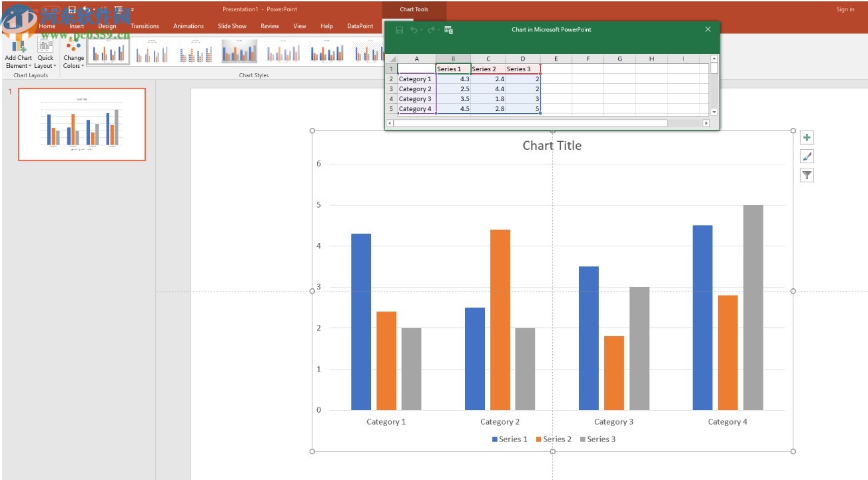This screenshot has width=868, height=480.
Task: Click the Category 3 label on the chart axis
Action: [614, 421]
